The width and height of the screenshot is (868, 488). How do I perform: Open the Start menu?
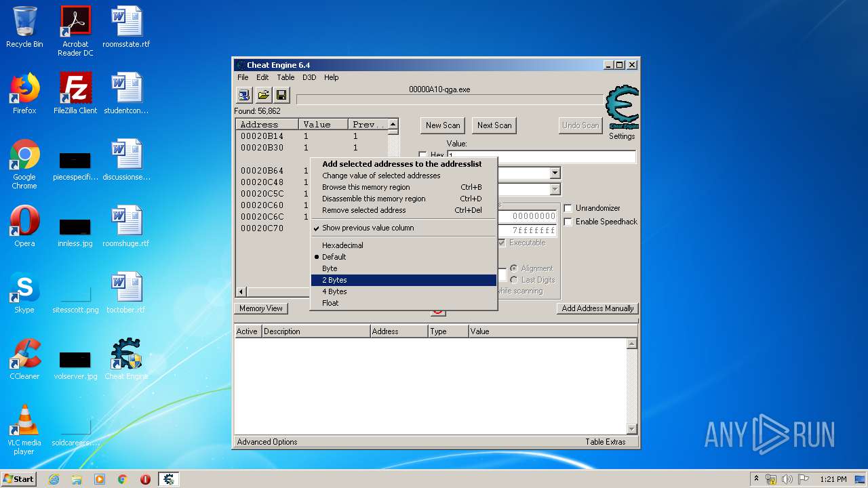pyautogui.click(x=19, y=479)
